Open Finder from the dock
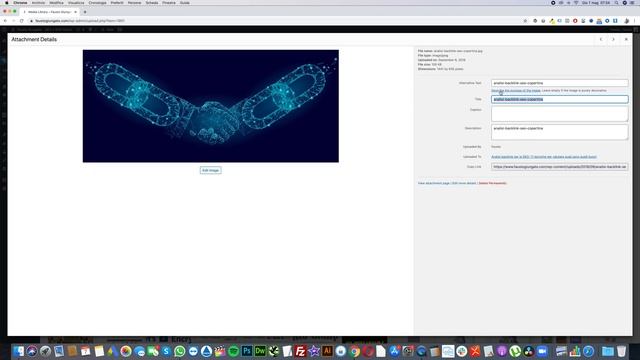This screenshot has width=640, height=360. tap(18, 351)
